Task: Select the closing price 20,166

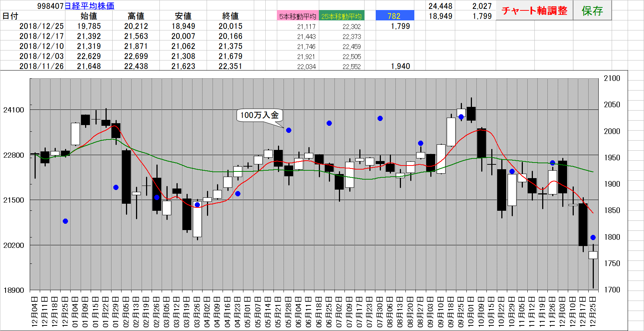Action: 230,36
